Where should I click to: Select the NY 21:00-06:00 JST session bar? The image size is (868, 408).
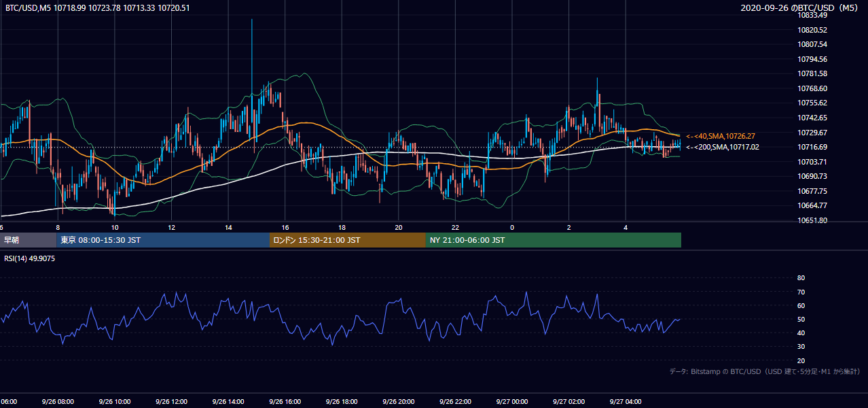[x=554, y=240]
